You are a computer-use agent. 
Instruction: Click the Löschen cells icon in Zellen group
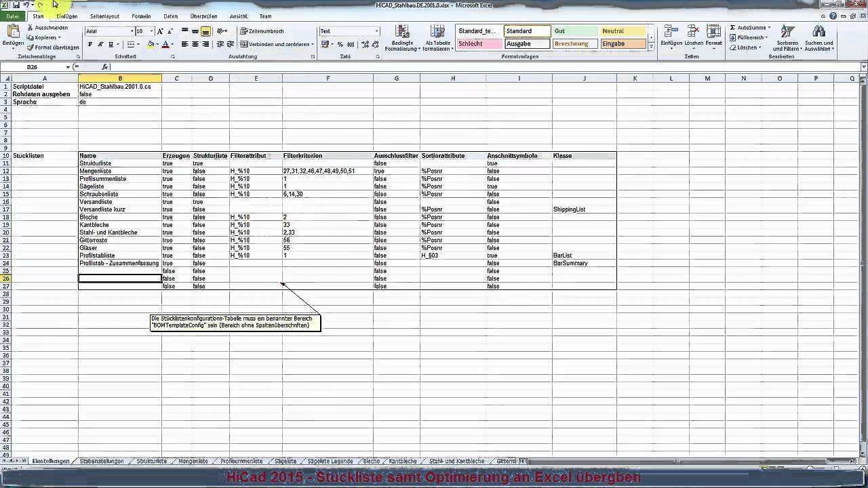(693, 32)
